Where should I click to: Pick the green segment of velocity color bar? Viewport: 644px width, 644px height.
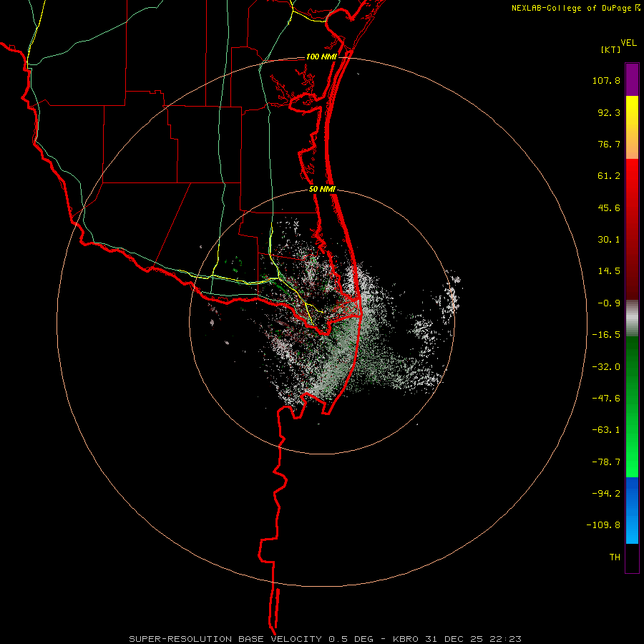(x=632, y=406)
